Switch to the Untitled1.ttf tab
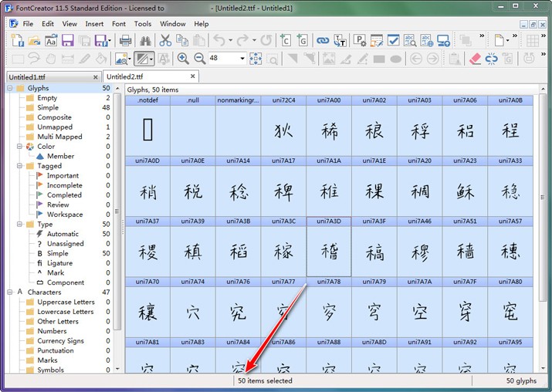 [x=46, y=77]
